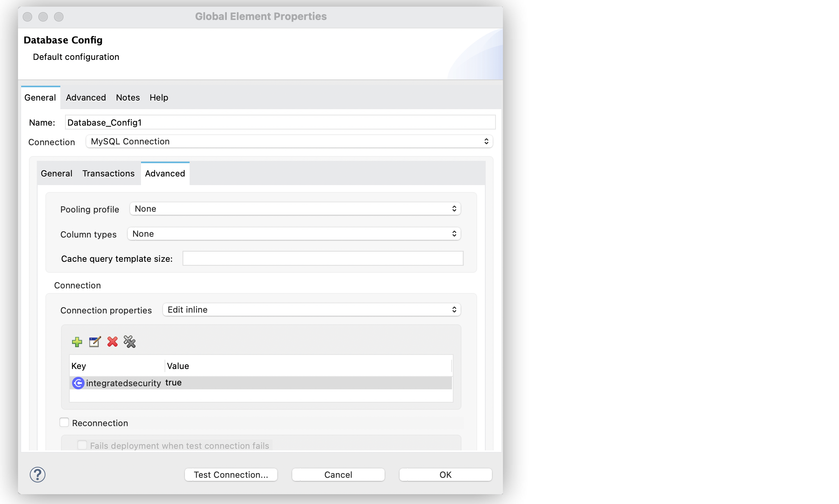The height and width of the screenshot is (504, 839).
Task: Click the red delete property icon
Action: click(x=112, y=341)
